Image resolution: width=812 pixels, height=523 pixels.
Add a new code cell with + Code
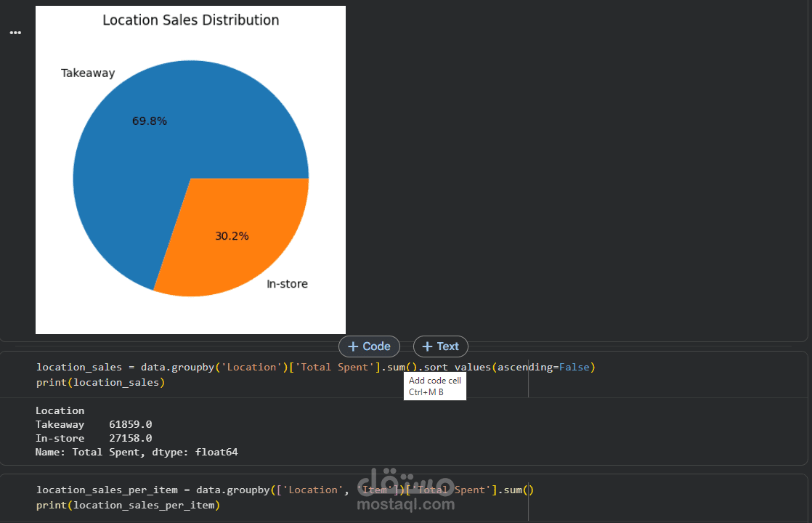[369, 346]
